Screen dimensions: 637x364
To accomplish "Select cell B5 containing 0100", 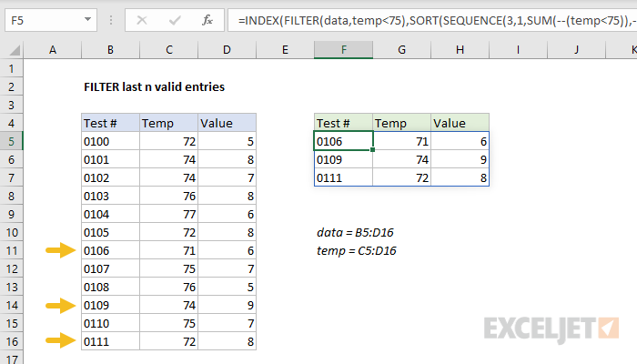I will [110, 141].
